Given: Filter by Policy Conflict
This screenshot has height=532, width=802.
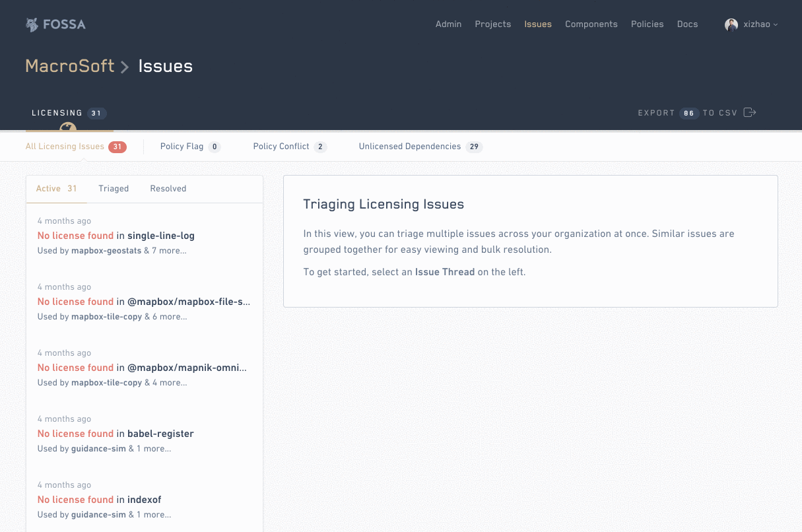Looking at the screenshot, I should pyautogui.click(x=290, y=147).
